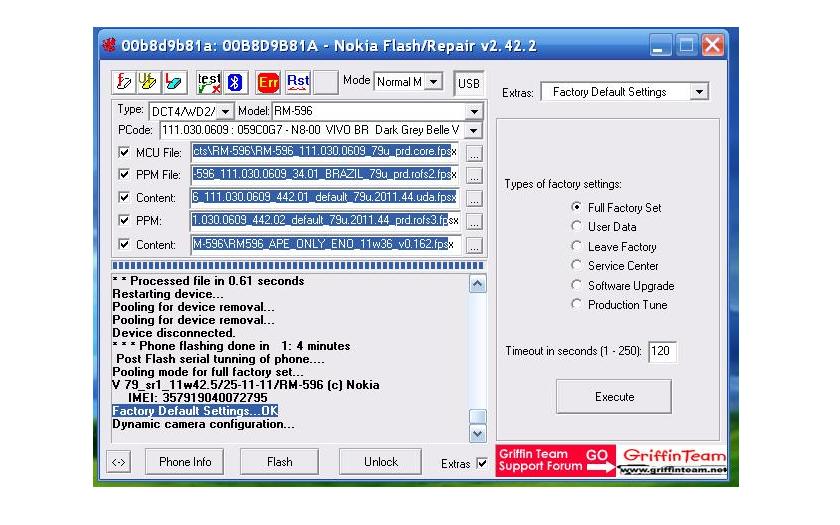Screen dimensions: 840x525
Task: Click the log scrollbar thumb
Action: click(x=477, y=416)
